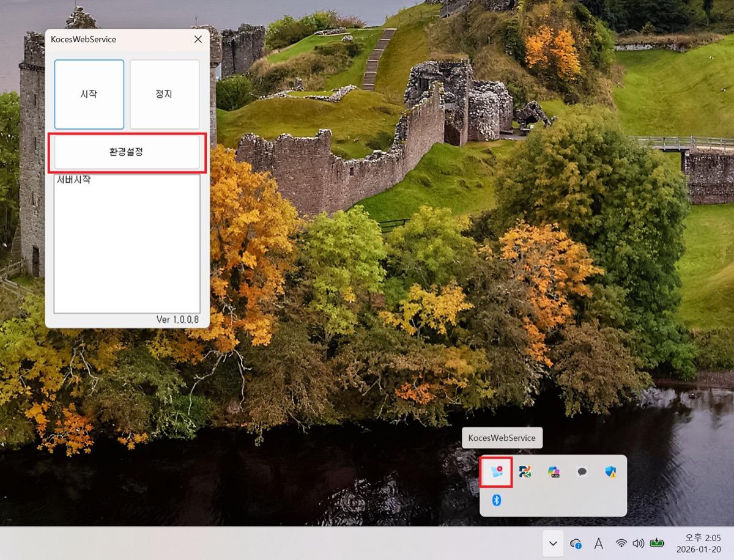
Task: Open 환경설정 settings button
Action: click(x=127, y=152)
